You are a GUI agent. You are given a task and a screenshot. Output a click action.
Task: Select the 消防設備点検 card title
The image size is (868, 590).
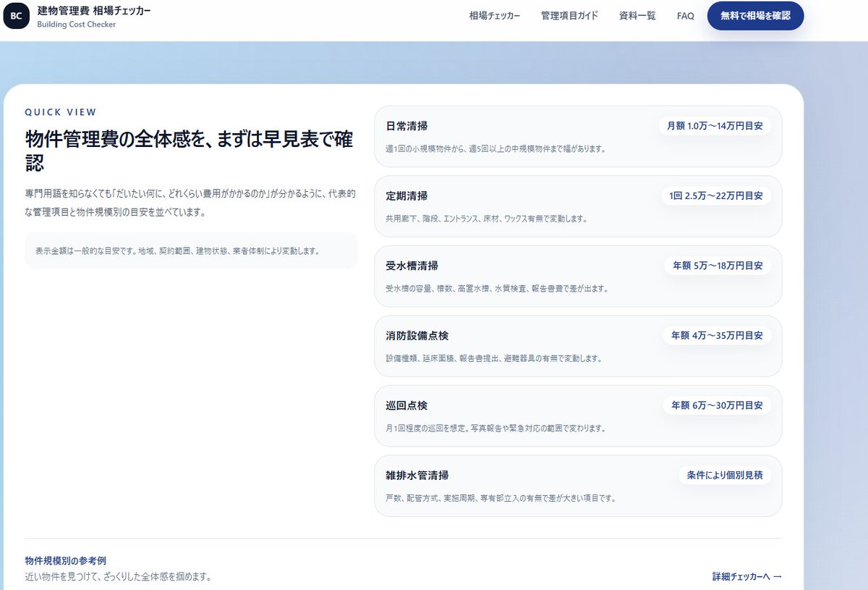click(x=417, y=336)
